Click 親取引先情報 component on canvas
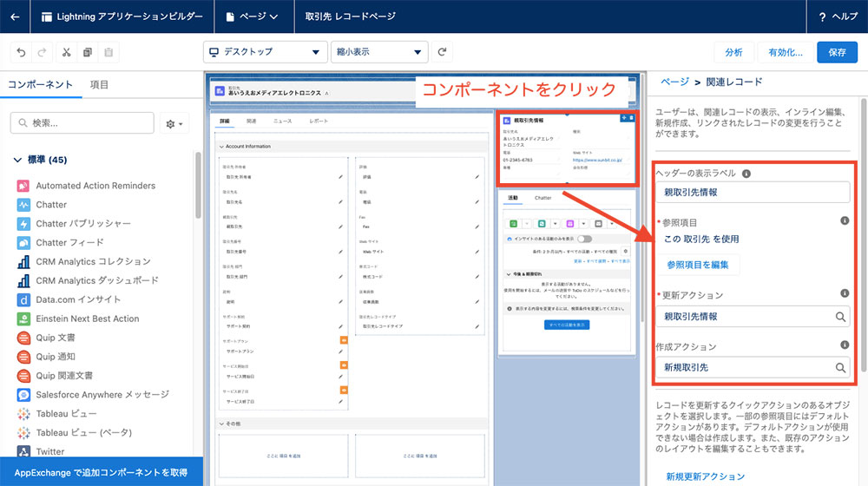This screenshot has height=486, width=868. click(567, 148)
